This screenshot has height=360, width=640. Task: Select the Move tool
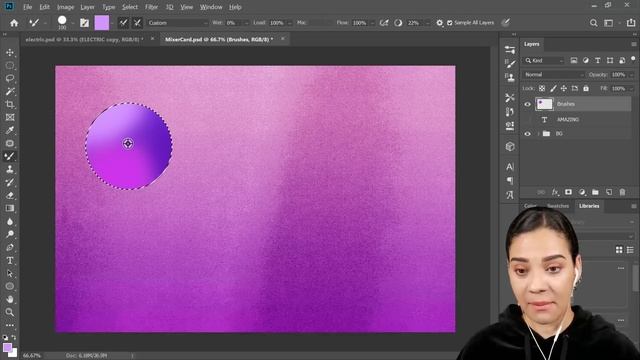tap(10, 53)
